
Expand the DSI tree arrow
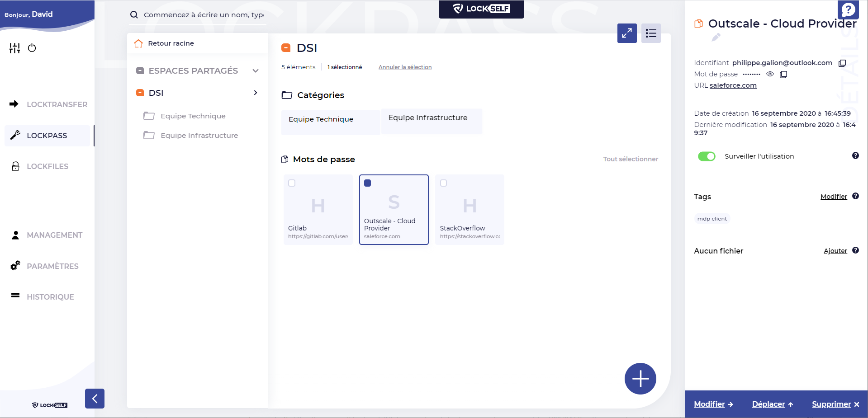[256, 93]
